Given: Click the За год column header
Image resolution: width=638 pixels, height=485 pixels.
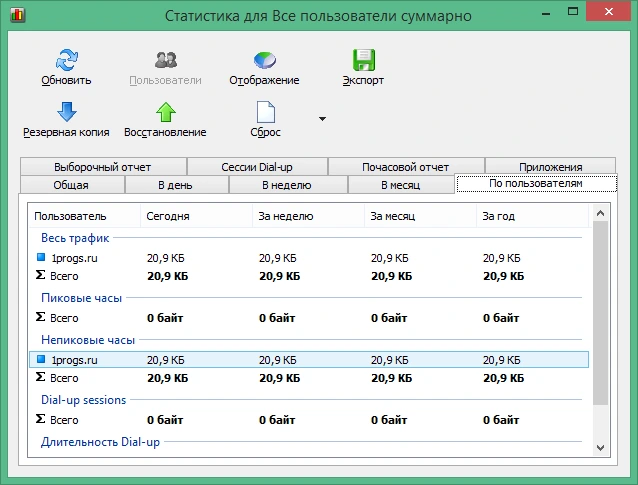Looking at the screenshot, I should pyautogui.click(x=532, y=216).
